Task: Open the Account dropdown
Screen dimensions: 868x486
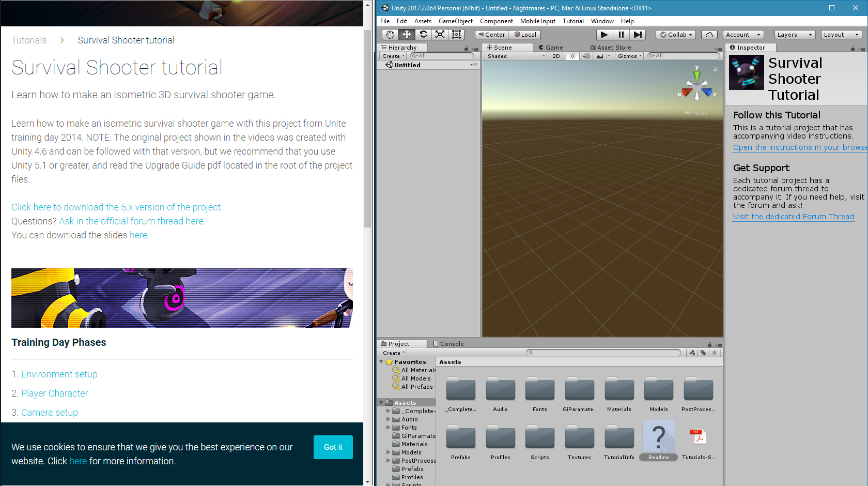Action: point(743,35)
